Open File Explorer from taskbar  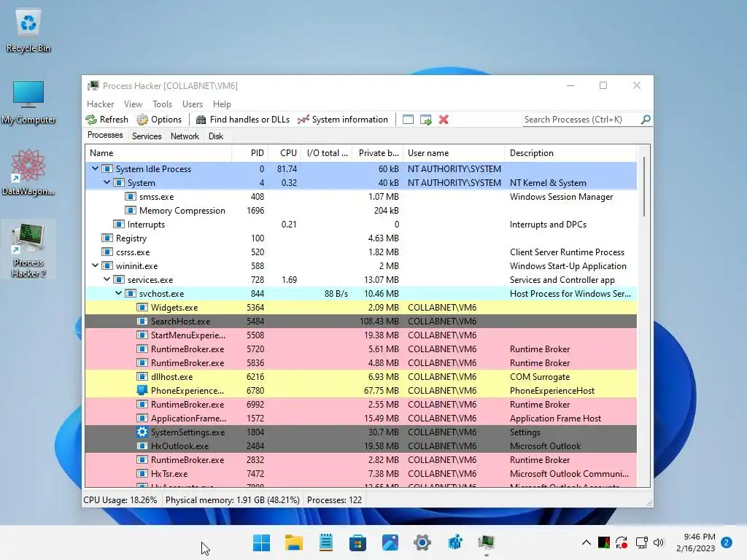tap(293, 542)
